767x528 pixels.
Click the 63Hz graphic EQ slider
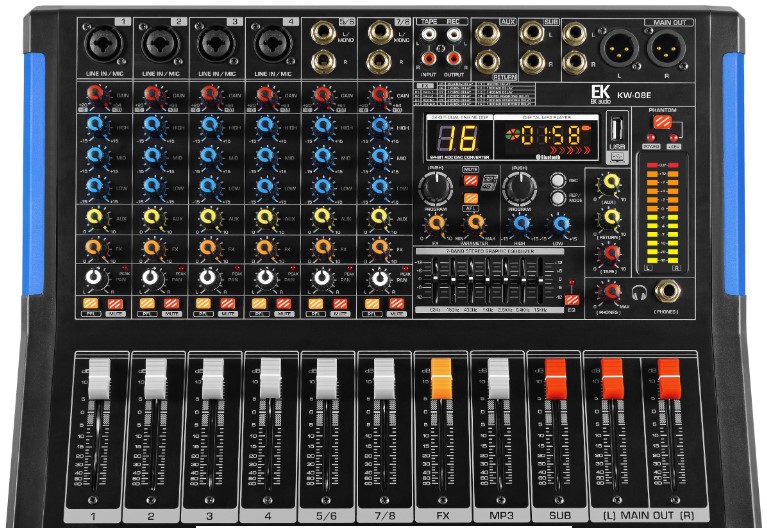(x=435, y=281)
